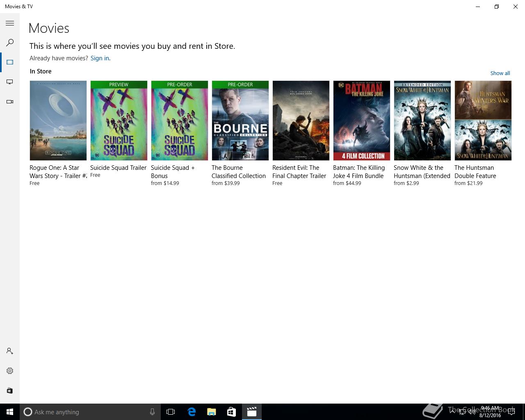Open the Videos camera icon in sidebar

pyautogui.click(x=10, y=102)
